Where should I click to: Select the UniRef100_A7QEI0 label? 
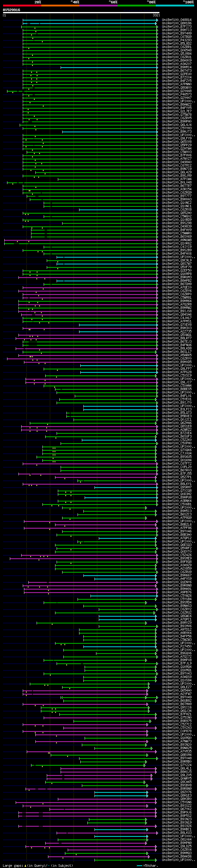(176, 287)
